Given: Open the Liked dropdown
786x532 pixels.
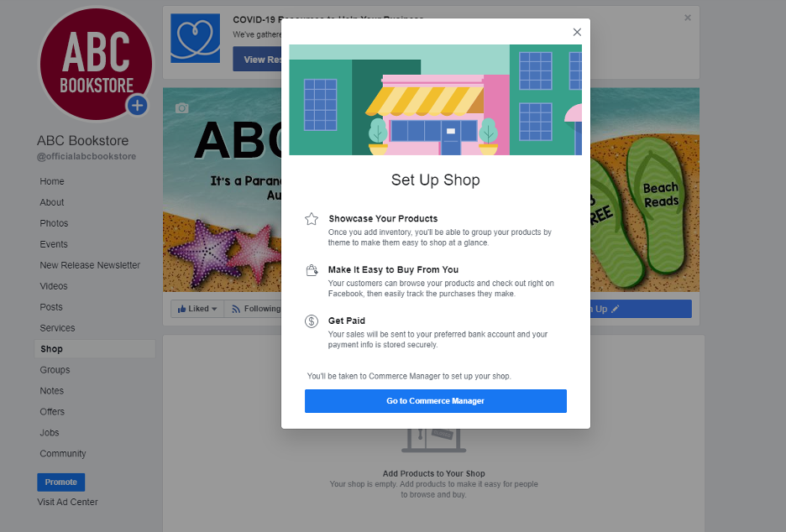Looking at the screenshot, I should click(x=197, y=309).
